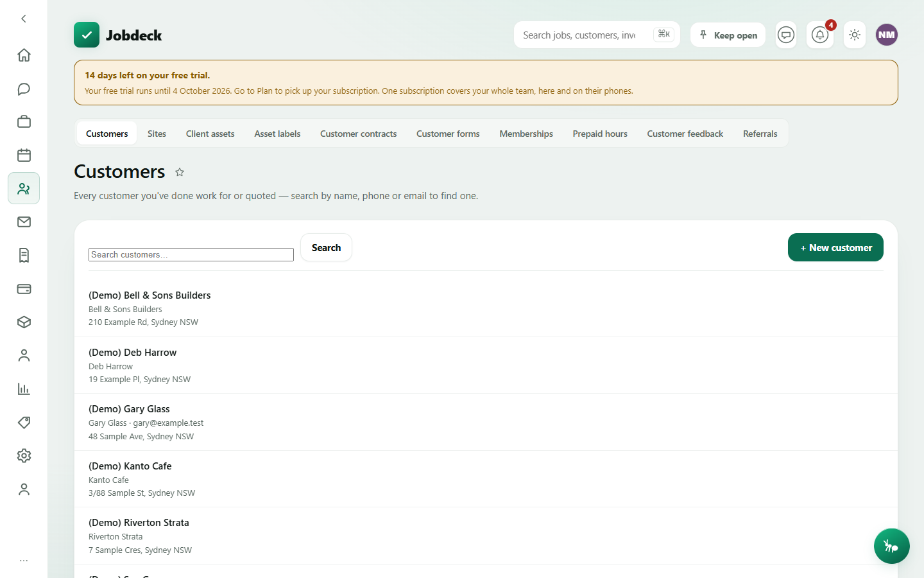Screen dimensions: 924x578
Task: Switch to the Referrals tab
Action: pos(760,134)
